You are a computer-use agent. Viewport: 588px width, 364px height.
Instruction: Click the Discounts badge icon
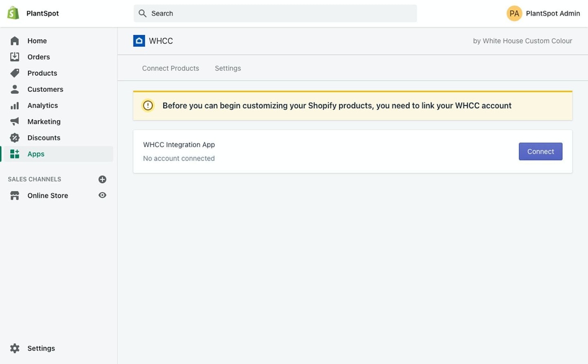(15, 138)
